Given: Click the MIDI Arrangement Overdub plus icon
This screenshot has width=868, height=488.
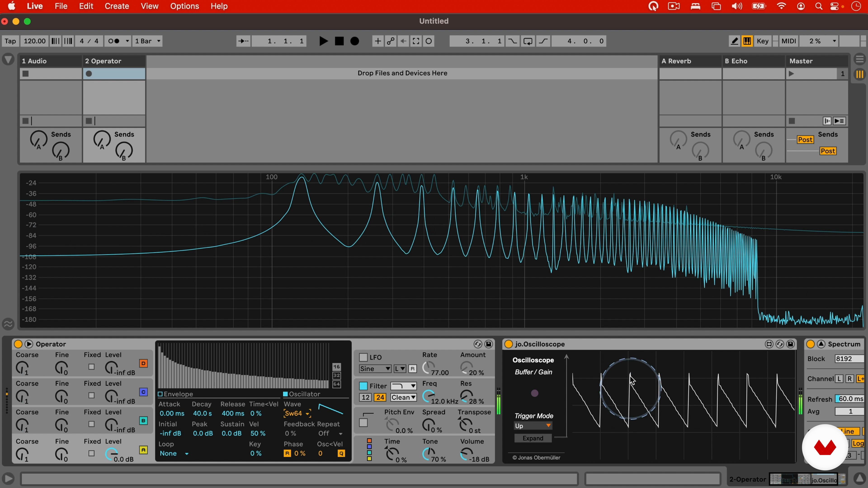Looking at the screenshot, I should pyautogui.click(x=378, y=41).
